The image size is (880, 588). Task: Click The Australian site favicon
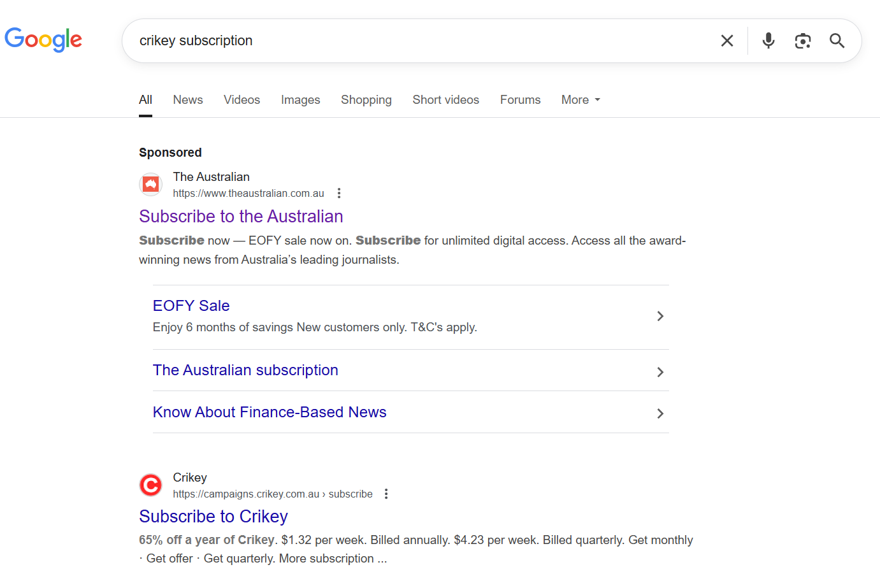tap(151, 185)
